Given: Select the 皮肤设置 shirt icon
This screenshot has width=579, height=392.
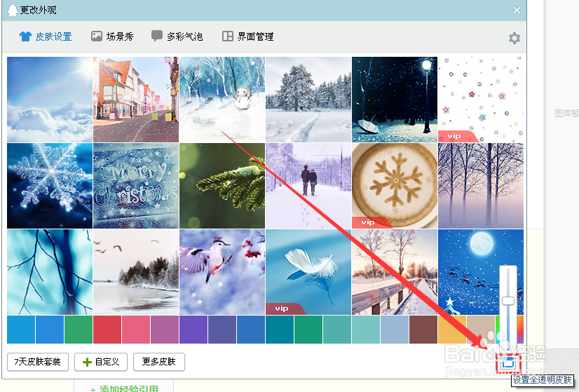Looking at the screenshot, I should click(x=25, y=36).
